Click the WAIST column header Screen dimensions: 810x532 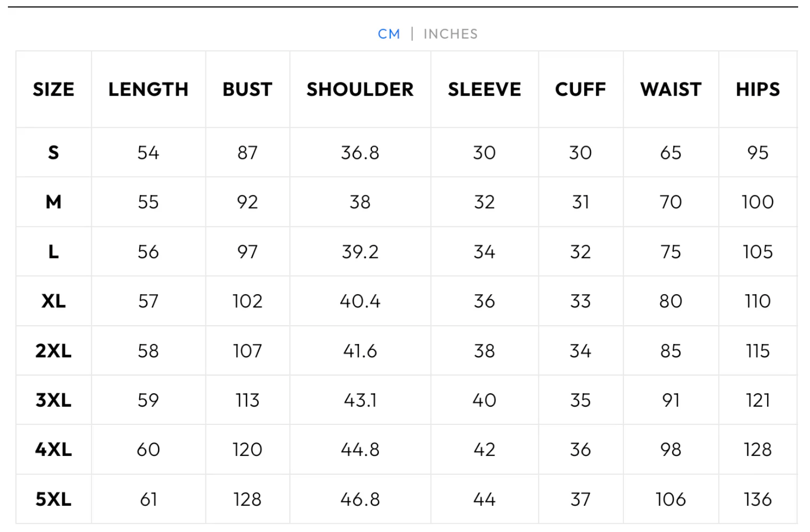click(x=671, y=89)
